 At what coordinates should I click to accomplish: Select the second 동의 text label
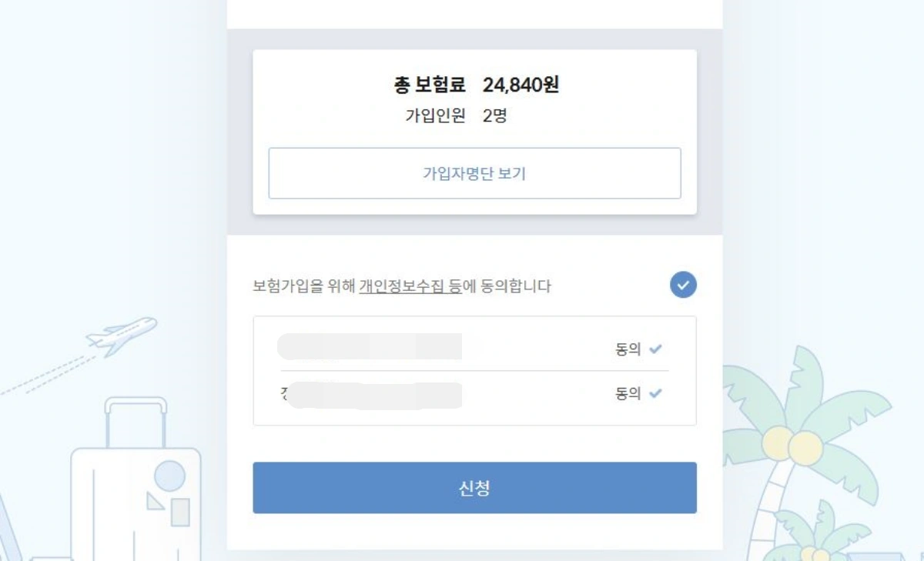[x=628, y=392]
